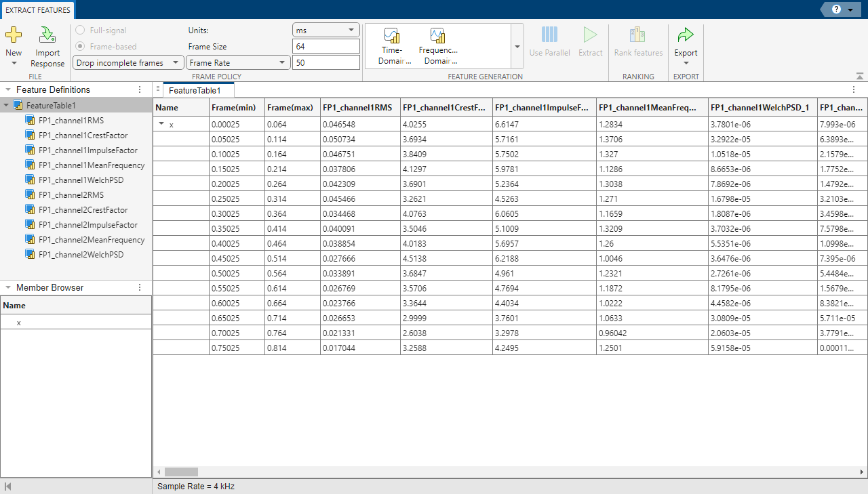Select FP1_channel2RMS in Feature Definitions

tap(71, 195)
